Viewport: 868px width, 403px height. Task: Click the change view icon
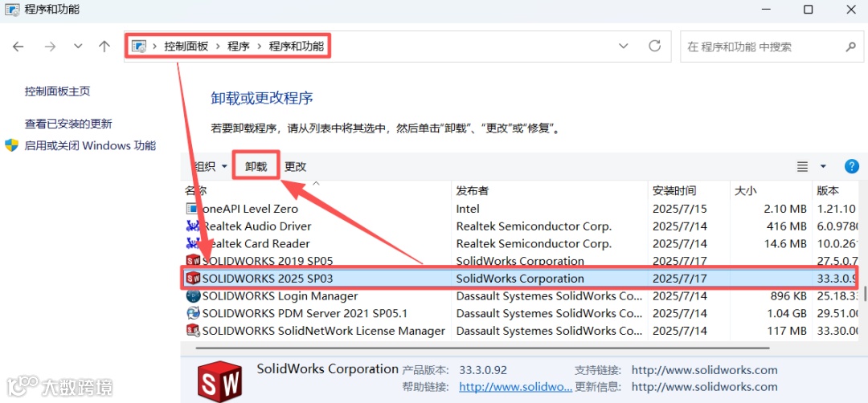[801, 166]
